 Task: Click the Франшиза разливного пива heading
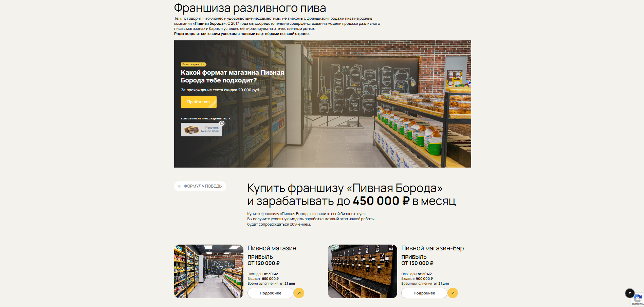[250, 8]
